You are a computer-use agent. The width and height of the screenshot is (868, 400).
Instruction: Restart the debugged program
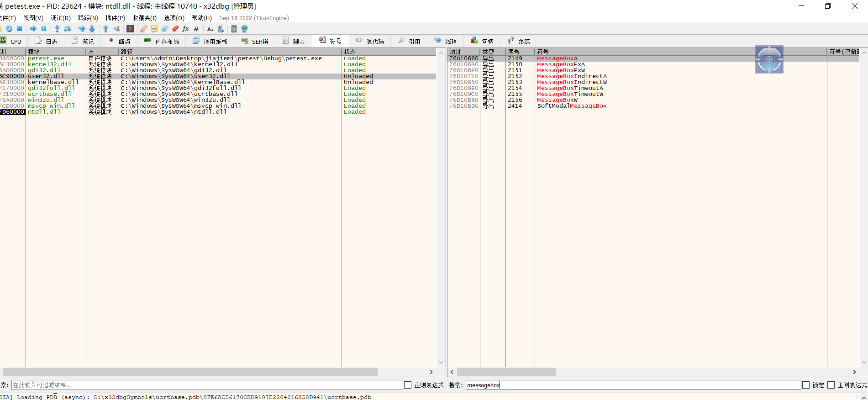pos(9,29)
